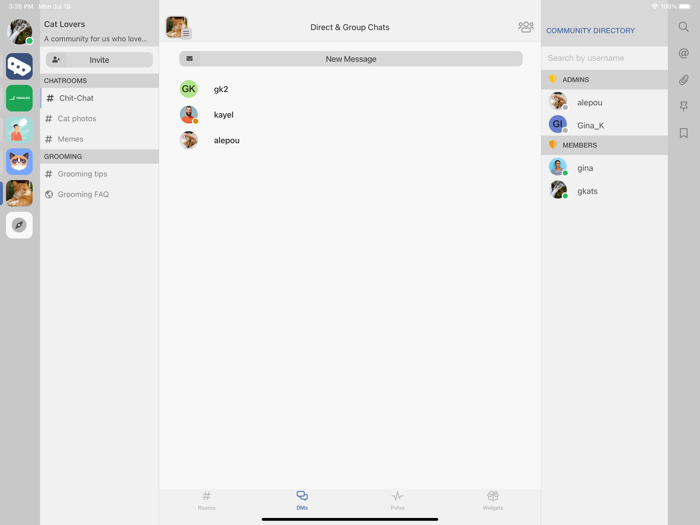700x525 pixels.
Task: Open the thinking person community icon
Action: [19, 129]
